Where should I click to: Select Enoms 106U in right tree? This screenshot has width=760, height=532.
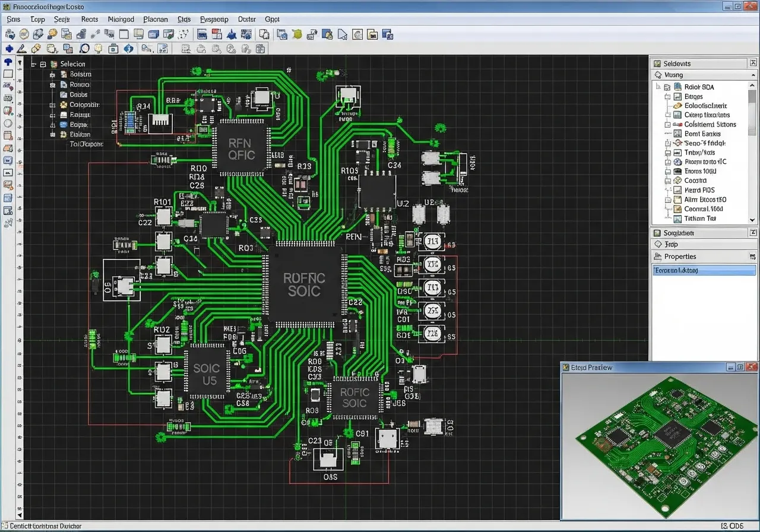[700, 171]
